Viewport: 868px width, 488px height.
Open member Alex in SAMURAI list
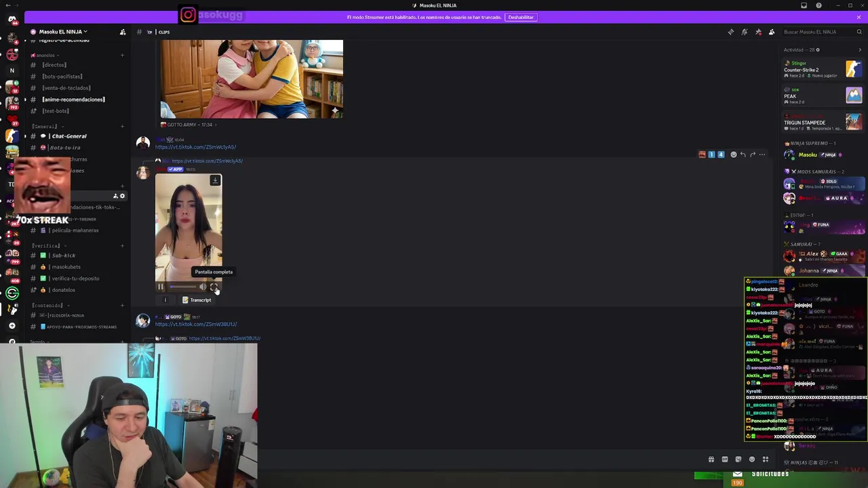click(823, 256)
